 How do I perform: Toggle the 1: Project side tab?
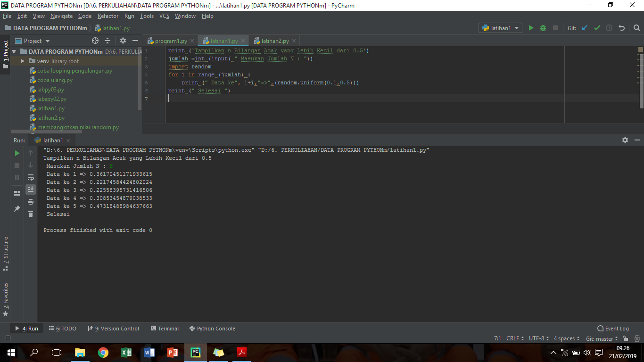(5, 54)
